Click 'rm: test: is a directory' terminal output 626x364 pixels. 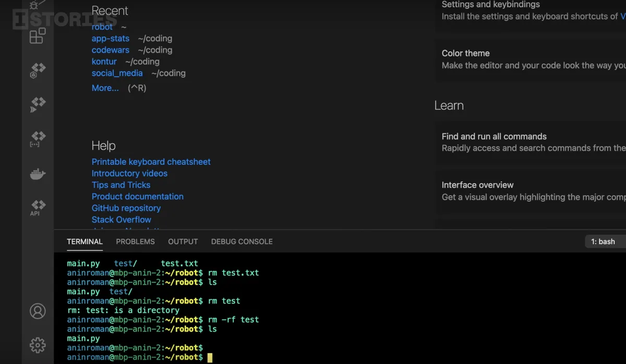pos(123,310)
